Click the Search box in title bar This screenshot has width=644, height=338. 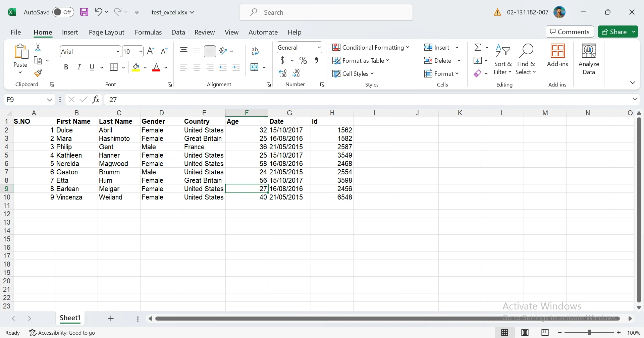[x=326, y=12]
